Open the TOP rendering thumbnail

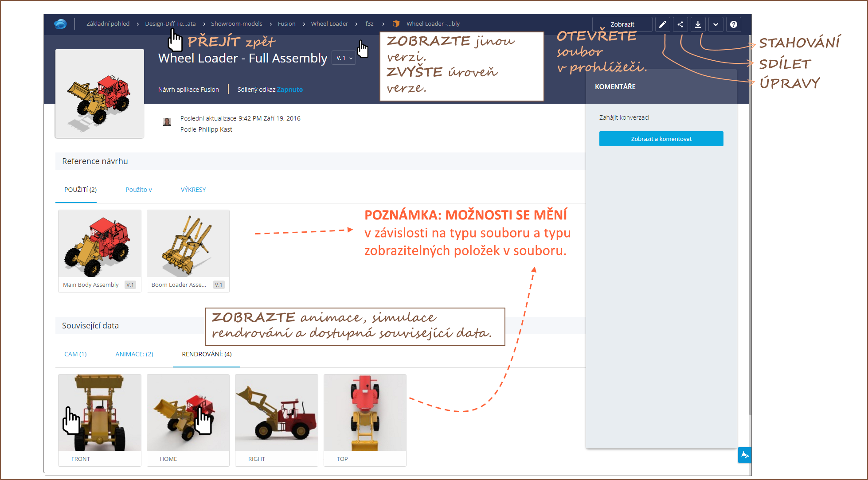click(x=365, y=413)
